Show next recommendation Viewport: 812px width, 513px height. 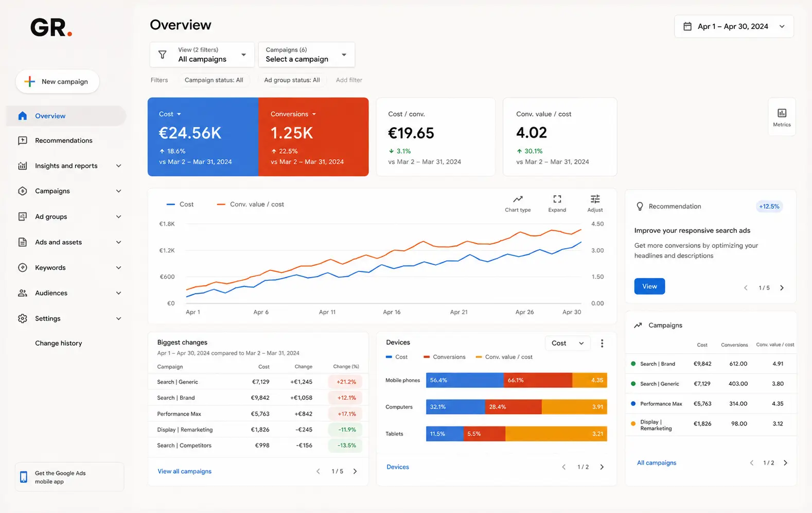pos(782,288)
